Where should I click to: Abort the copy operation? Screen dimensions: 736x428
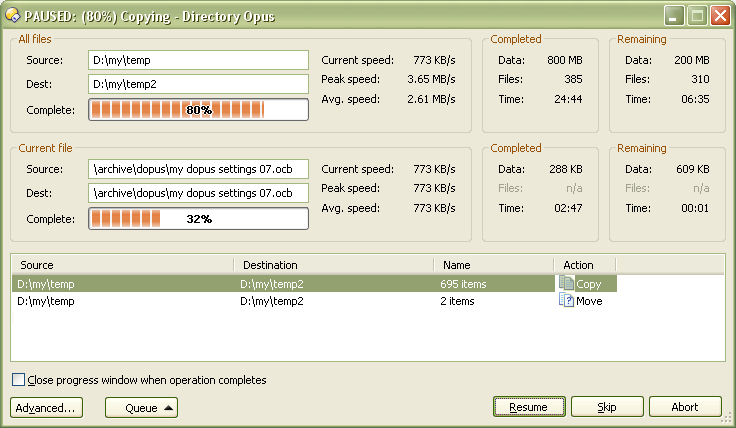[685, 407]
